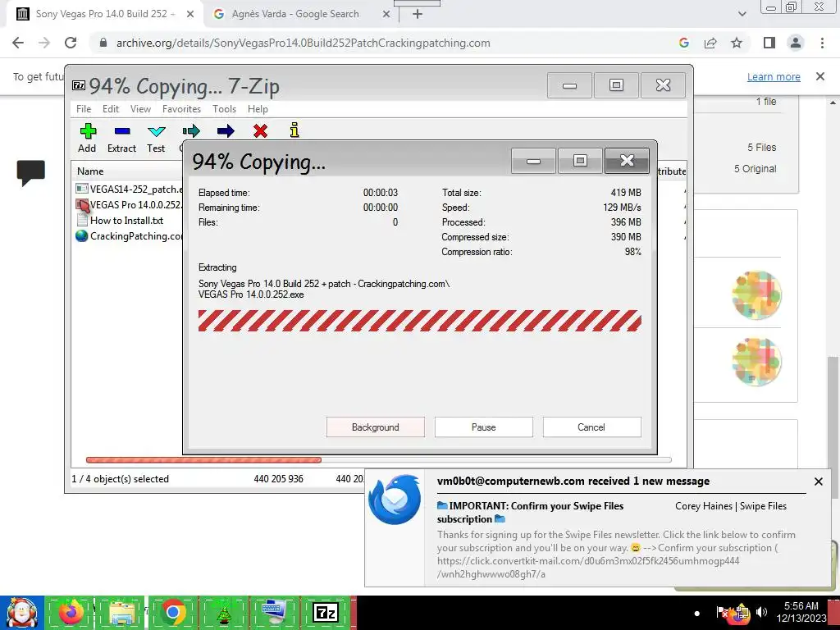Viewport: 840px width, 630px height.
Task: Open File Explorer from the taskbar
Action: click(x=121, y=613)
